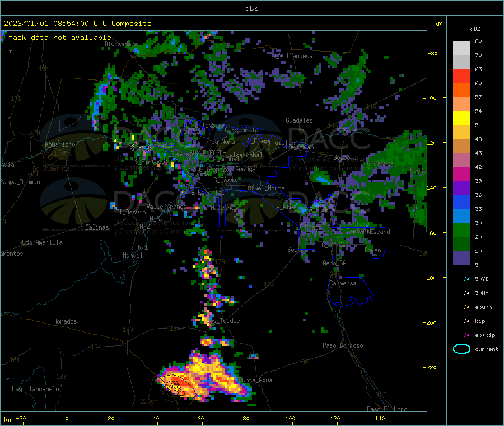Click the Carmensa map label
Screen dimensions: 504x426
[343, 283]
